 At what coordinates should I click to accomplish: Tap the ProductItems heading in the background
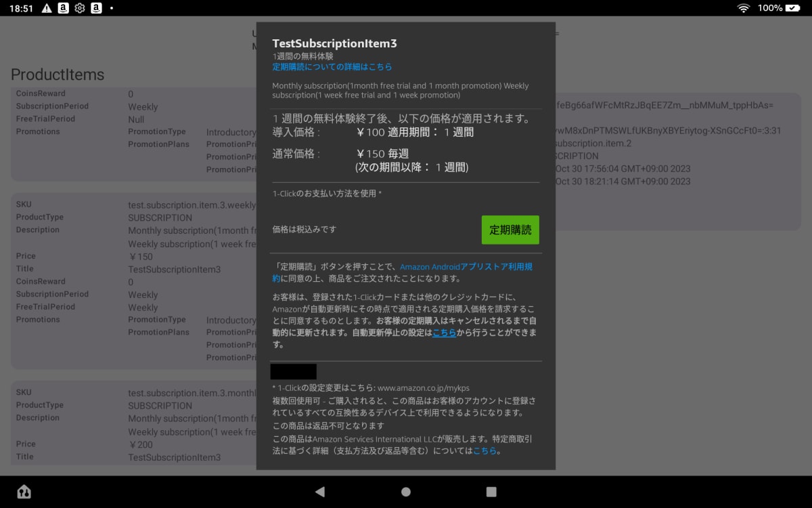(58, 75)
